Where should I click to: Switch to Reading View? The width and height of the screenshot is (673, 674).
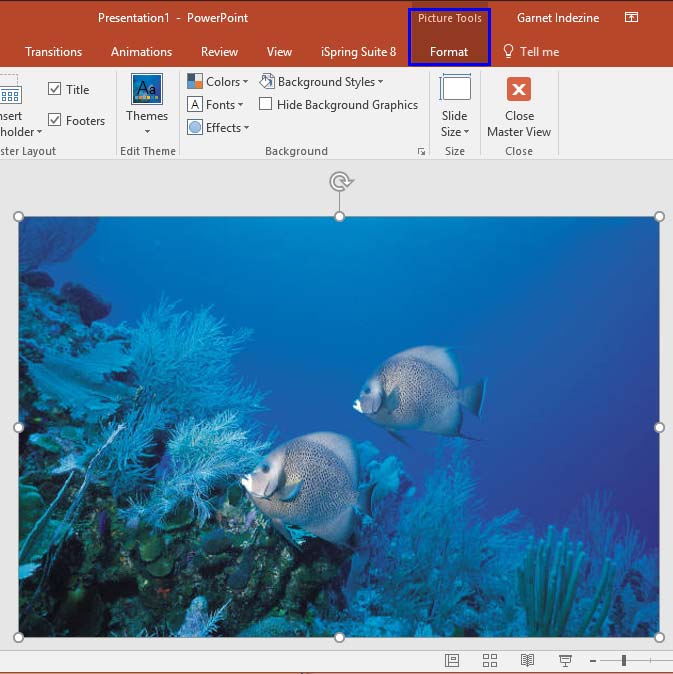point(527,660)
